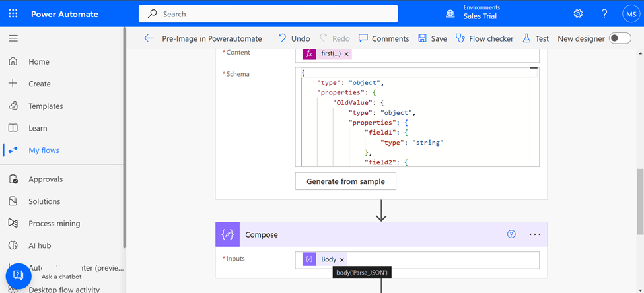The image size is (644, 293).
Task: Open Compose action ellipsis menu
Action: [x=534, y=234]
